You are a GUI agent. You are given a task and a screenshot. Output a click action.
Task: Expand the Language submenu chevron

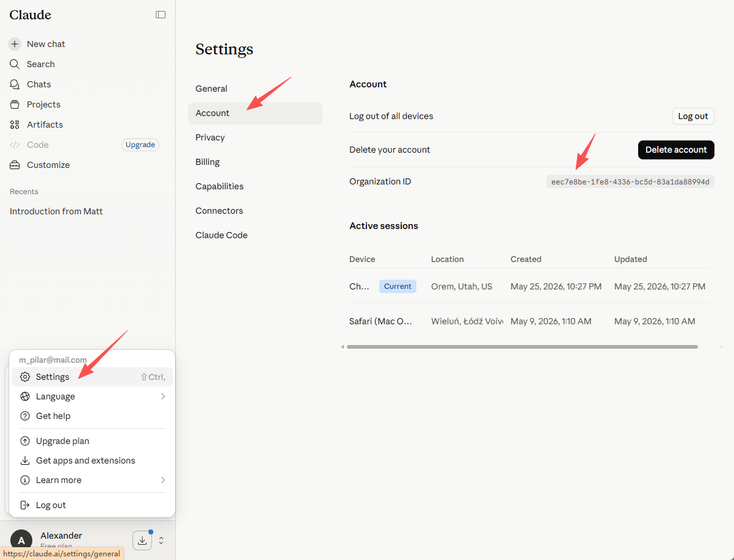[x=163, y=396]
